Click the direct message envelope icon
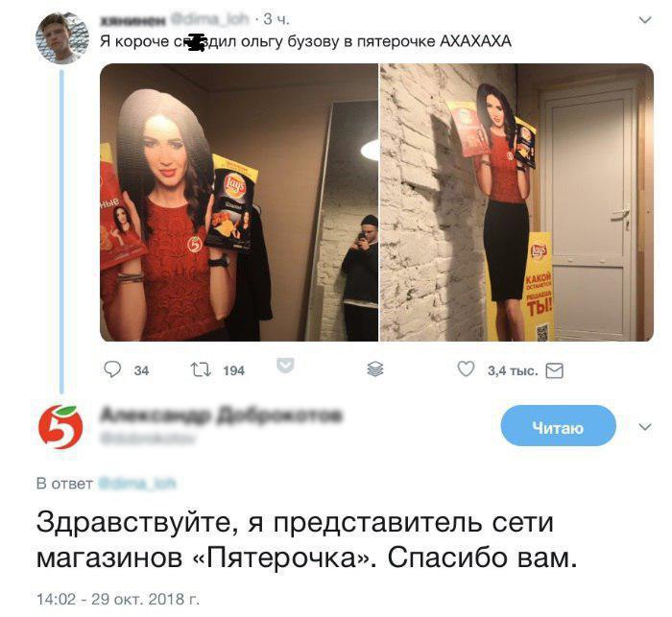The image size is (672, 617). 554,370
